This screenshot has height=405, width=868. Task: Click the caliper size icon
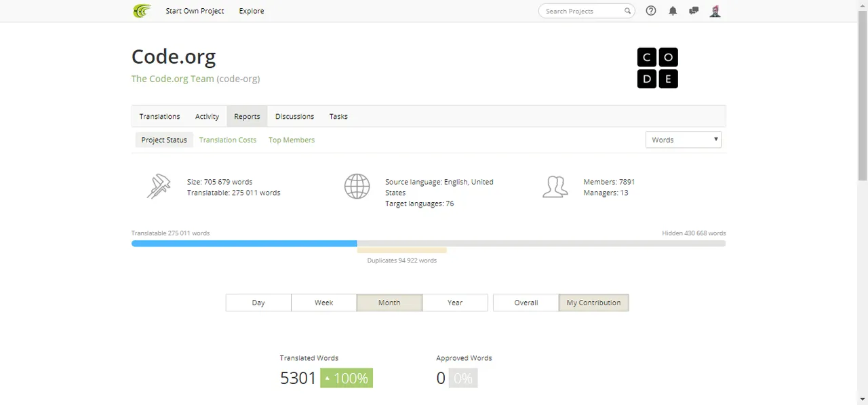point(159,187)
